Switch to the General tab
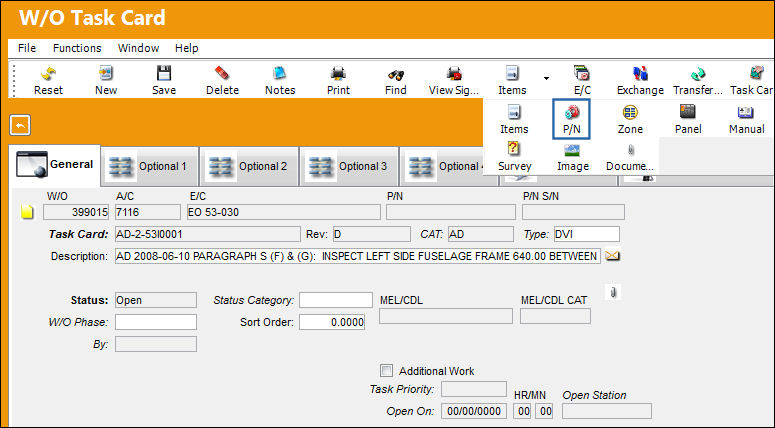Viewport: 775px width, 428px height. 54,165
